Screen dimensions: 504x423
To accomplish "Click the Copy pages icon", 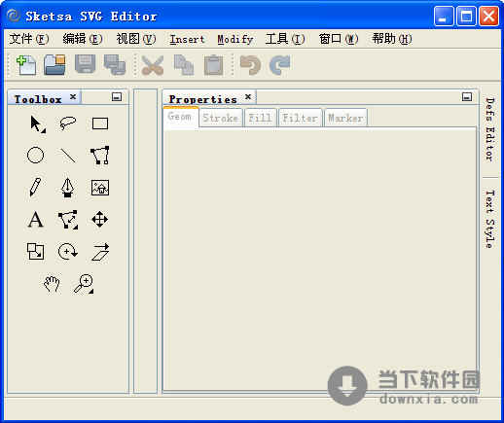I will [184, 65].
